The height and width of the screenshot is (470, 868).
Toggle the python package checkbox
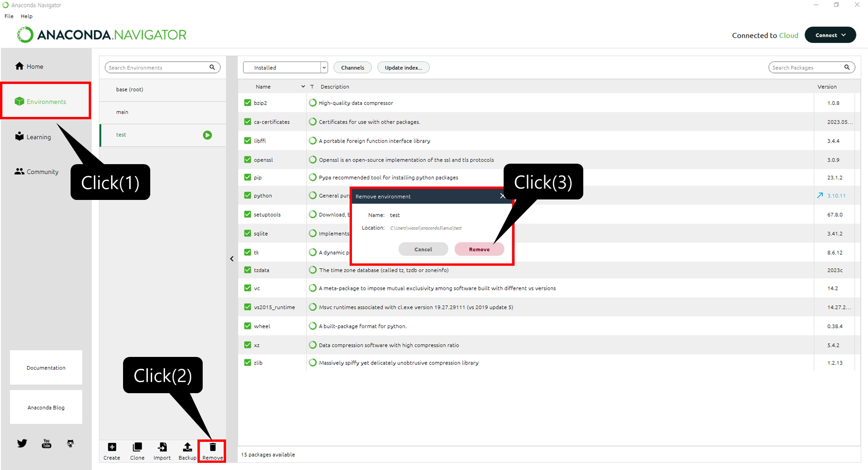tap(248, 195)
